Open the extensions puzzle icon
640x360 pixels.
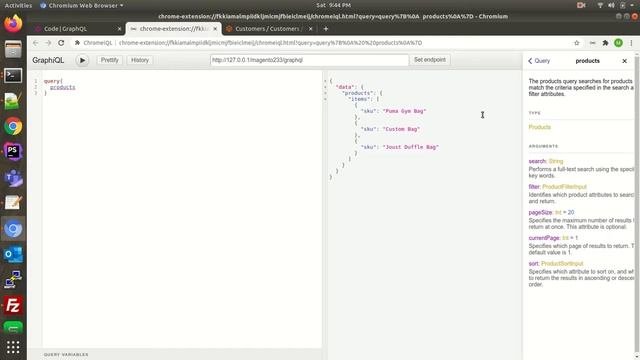(605, 43)
